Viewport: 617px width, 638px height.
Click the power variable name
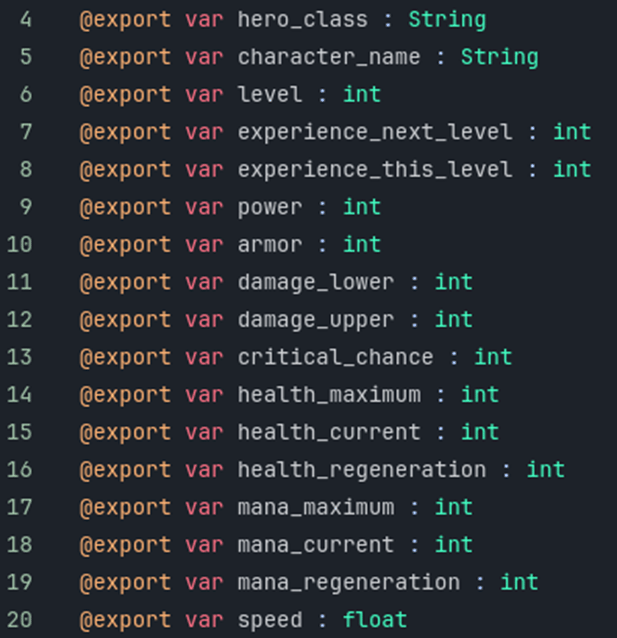270,208
